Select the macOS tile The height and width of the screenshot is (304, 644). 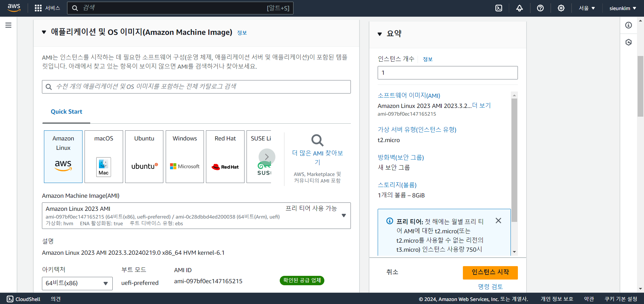pos(104,157)
